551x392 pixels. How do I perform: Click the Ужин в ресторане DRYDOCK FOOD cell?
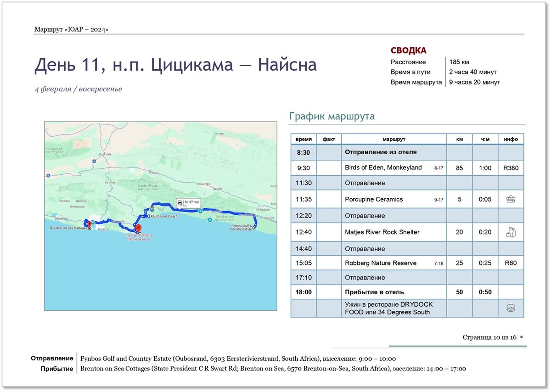tap(394, 308)
